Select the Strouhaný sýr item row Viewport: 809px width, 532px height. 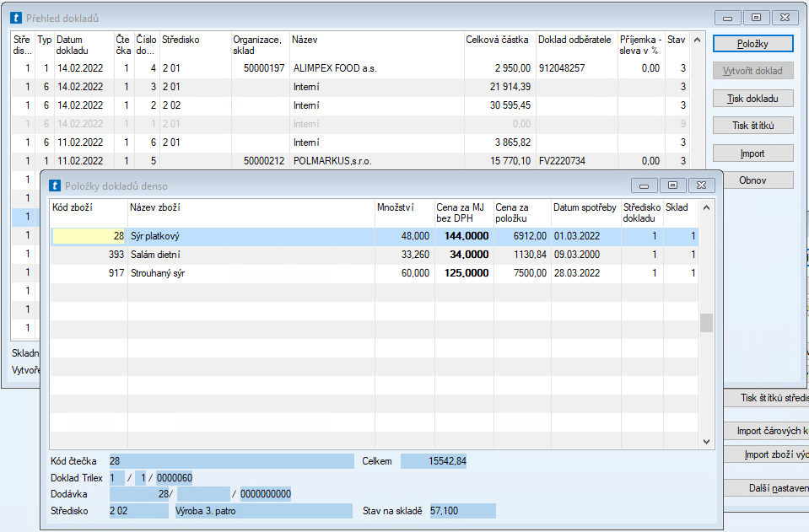click(x=375, y=273)
